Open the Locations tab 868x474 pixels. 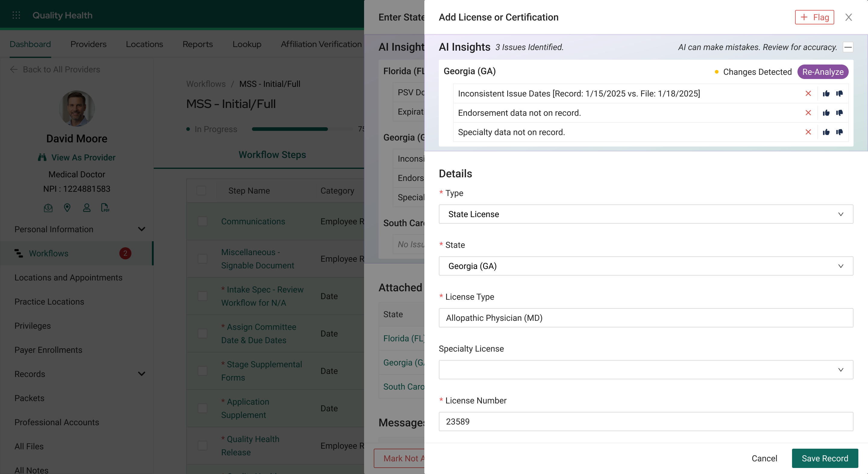click(145, 44)
